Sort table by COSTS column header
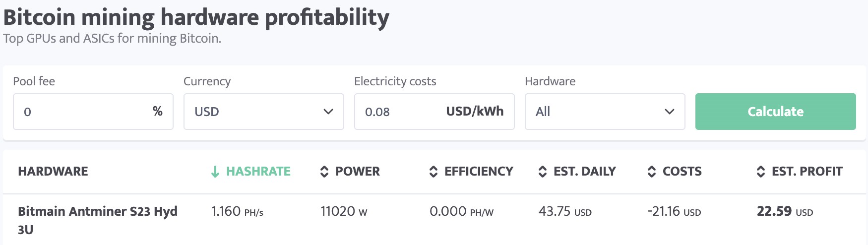The height and width of the screenshot is (245, 868). 682,172
